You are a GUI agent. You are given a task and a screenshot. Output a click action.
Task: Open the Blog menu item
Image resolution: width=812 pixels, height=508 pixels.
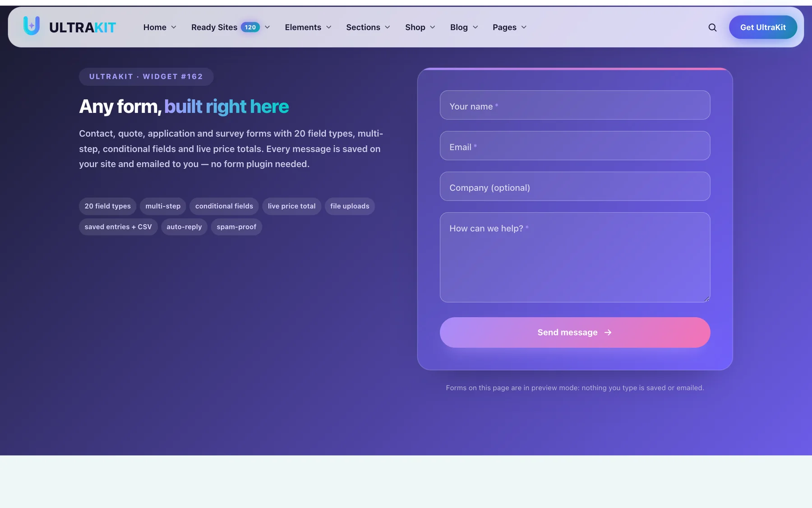(459, 28)
